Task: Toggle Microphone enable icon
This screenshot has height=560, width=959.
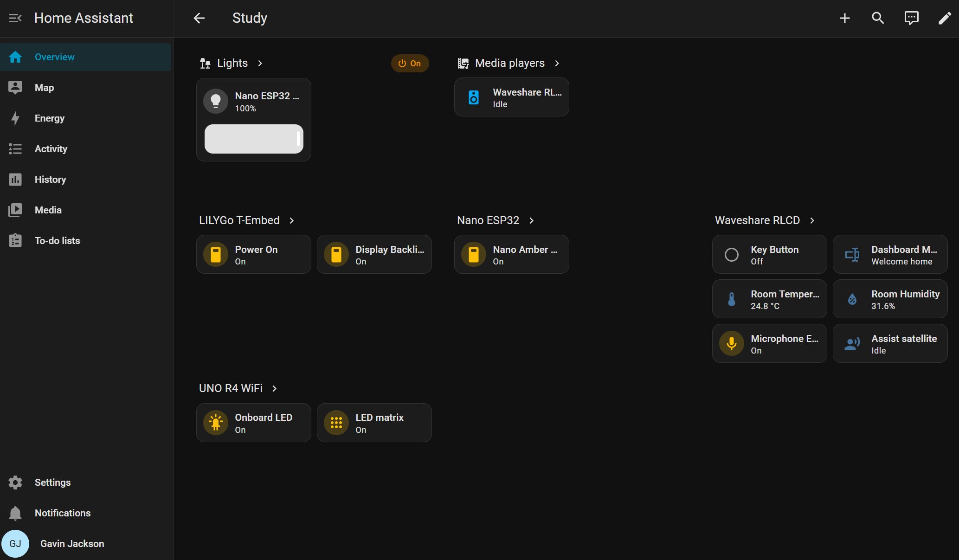Action: coord(732,344)
